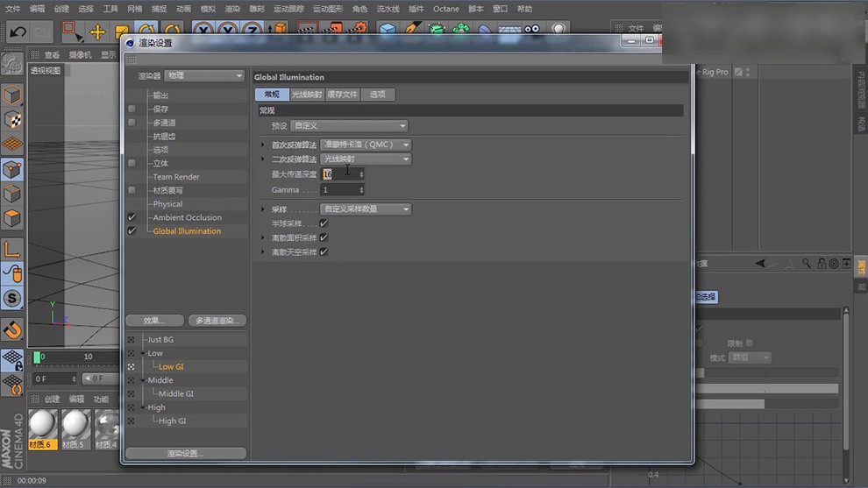Image resolution: width=868 pixels, height=488 pixels.
Task: Disable the Global Illumination checkbox
Action: tap(132, 231)
